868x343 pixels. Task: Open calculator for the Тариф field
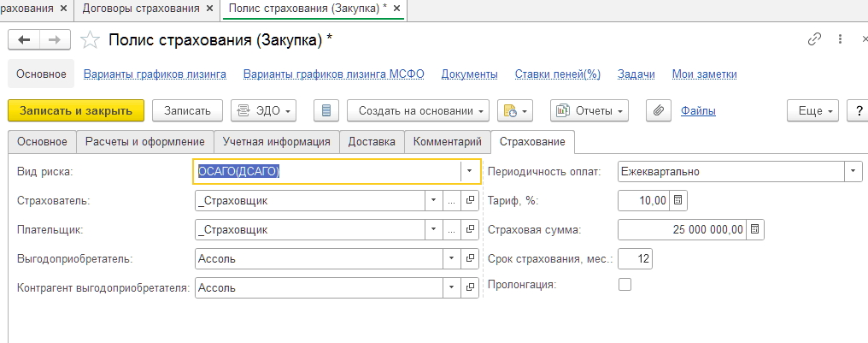(x=678, y=200)
